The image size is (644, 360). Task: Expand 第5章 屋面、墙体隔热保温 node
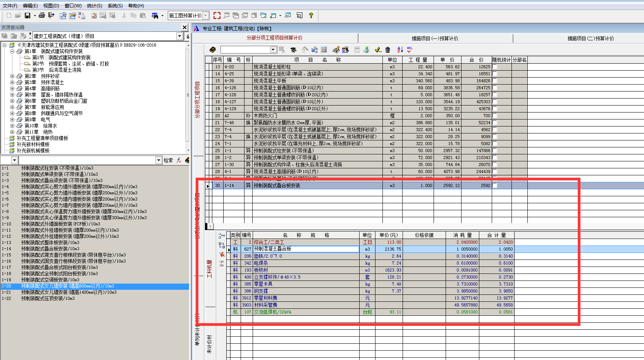(12, 95)
